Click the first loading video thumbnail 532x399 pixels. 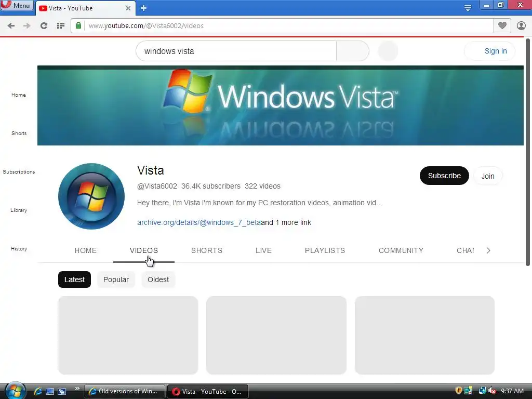pos(128,335)
